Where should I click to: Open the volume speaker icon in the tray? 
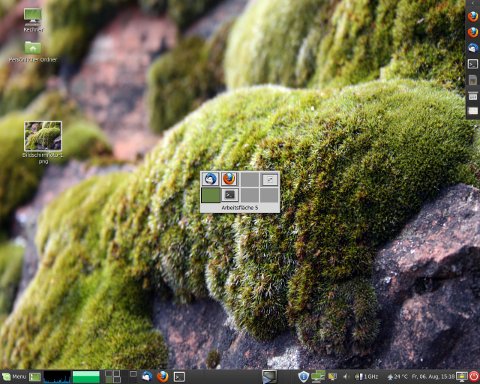(x=346, y=377)
